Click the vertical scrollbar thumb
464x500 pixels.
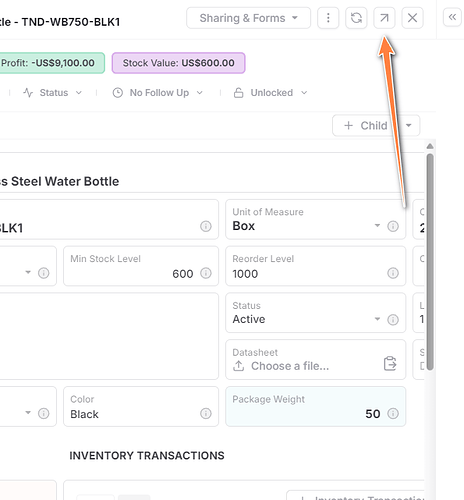(x=430, y=262)
